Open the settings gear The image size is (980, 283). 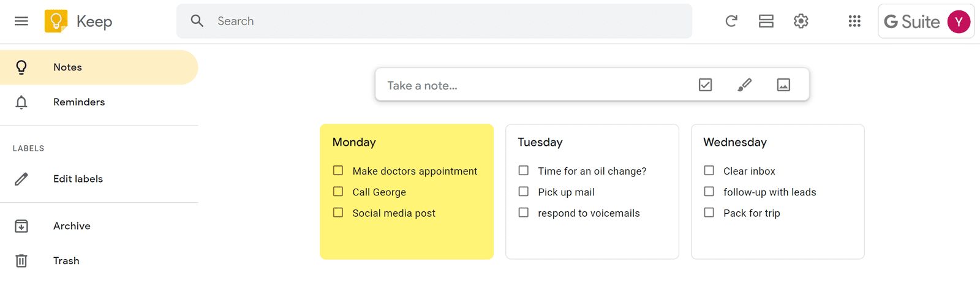click(801, 21)
